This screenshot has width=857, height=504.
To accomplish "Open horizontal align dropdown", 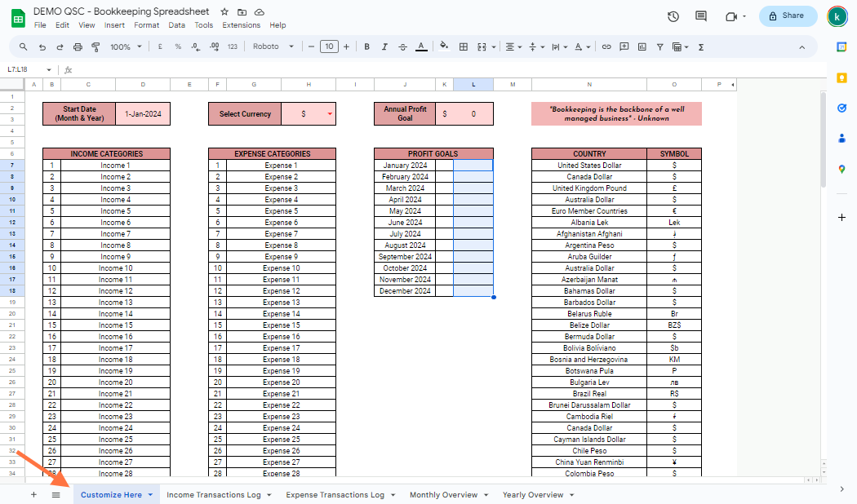I will click(x=513, y=47).
